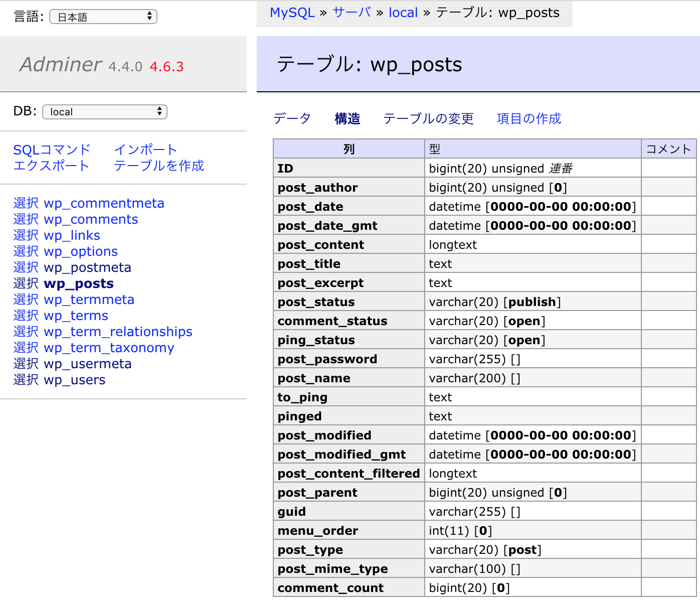Click varchar(20) [publish] type cell
This screenshot has width=700, height=602.
(533, 302)
